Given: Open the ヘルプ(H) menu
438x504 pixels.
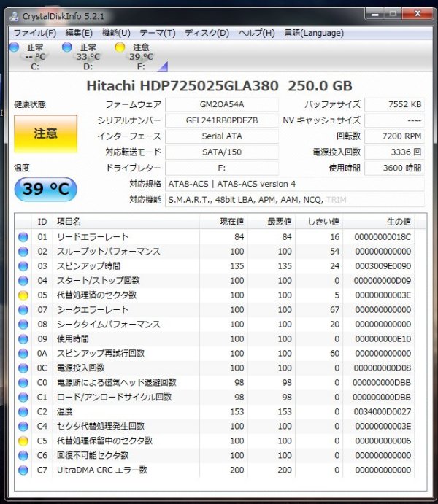Looking at the screenshot, I should click(x=256, y=33).
